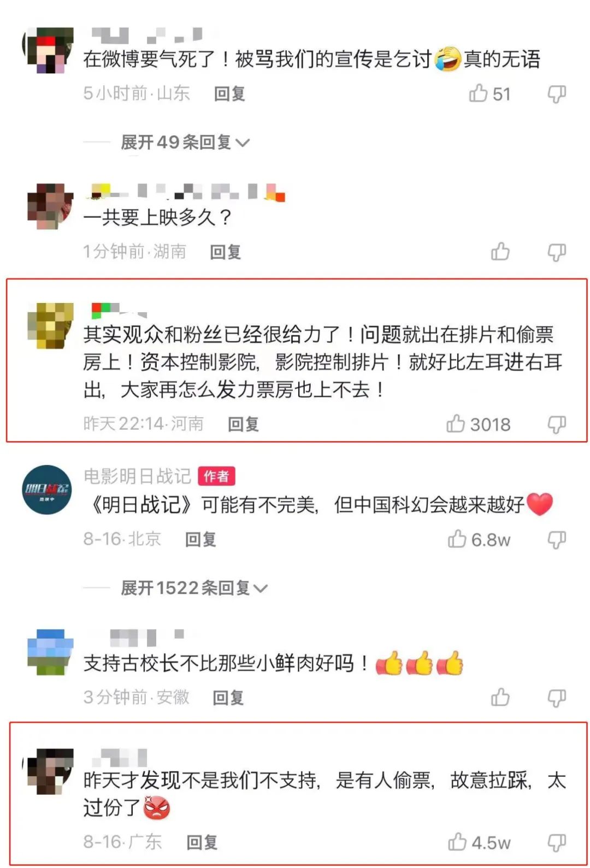Dislike the Hunan comment posted 1 minute ago
The height and width of the screenshot is (868, 590).
click(x=557, y=252)
